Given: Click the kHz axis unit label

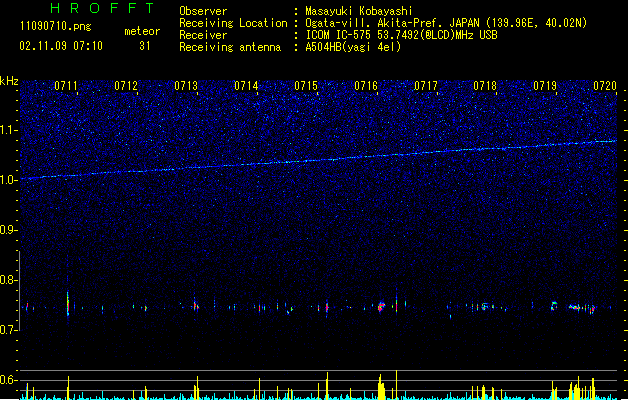Looking at the screenshot, I should coord(9,81).
